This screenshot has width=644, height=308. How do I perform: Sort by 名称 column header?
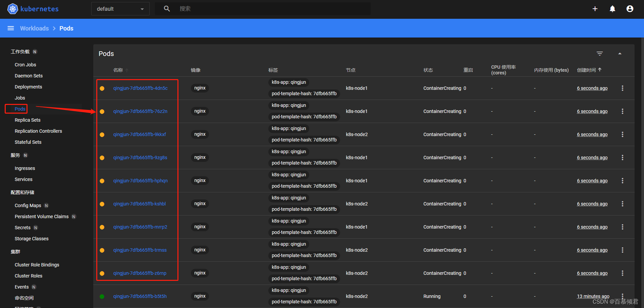(x=118, y=70)
